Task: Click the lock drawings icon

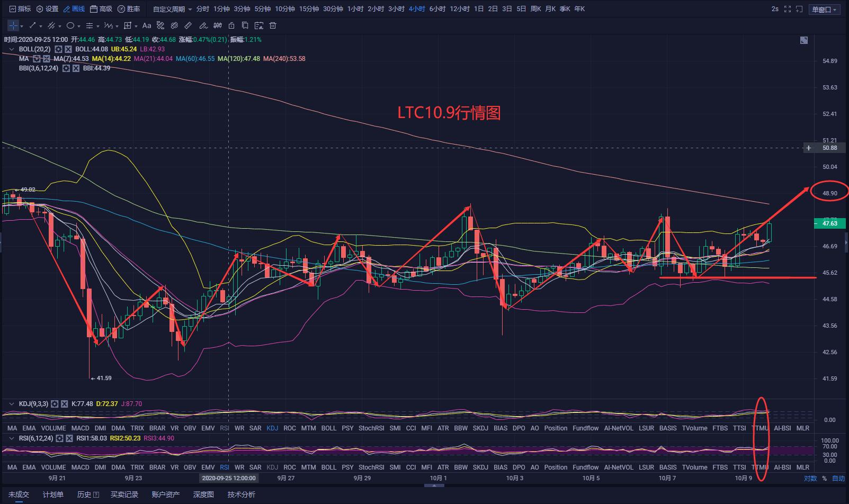Action: click(x=231, y=25)
